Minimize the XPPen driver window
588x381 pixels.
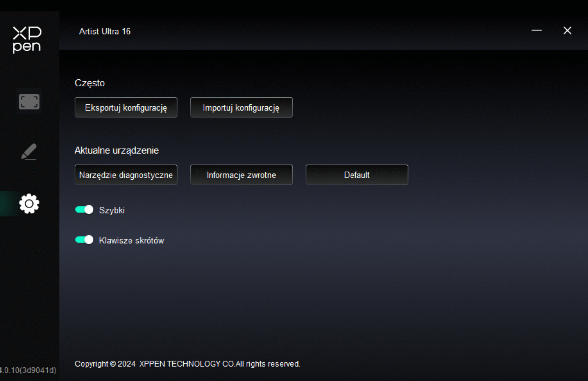click(x=537, y=30)
